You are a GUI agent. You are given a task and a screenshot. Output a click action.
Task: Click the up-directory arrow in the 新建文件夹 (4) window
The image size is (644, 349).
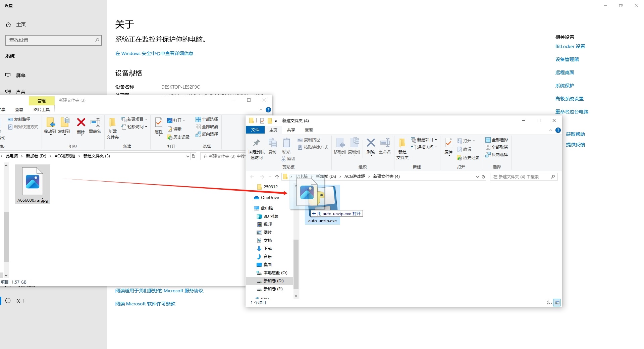277,177
